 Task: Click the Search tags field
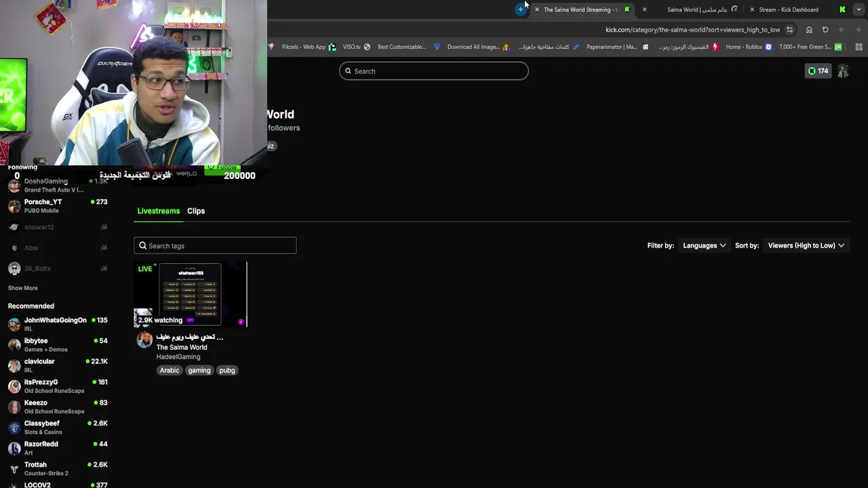click(x=215, y=245)
